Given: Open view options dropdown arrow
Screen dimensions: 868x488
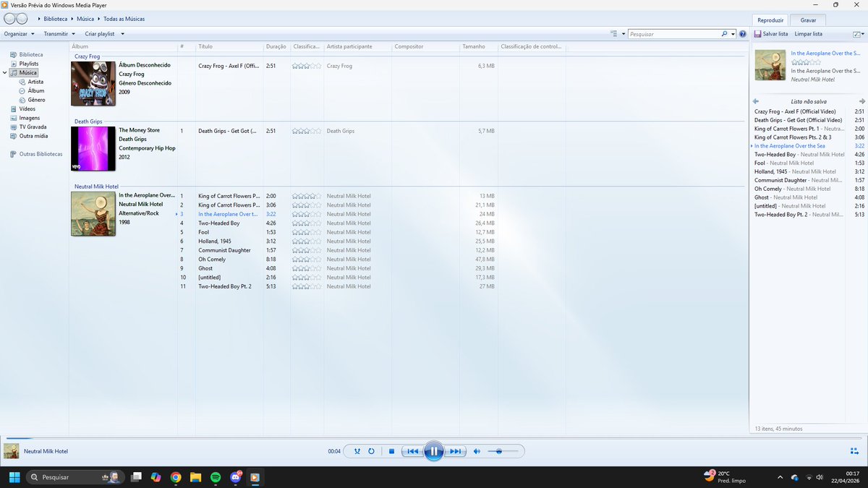Looking at the screenshot, I should pyautogui.click(x=622, y=34).
